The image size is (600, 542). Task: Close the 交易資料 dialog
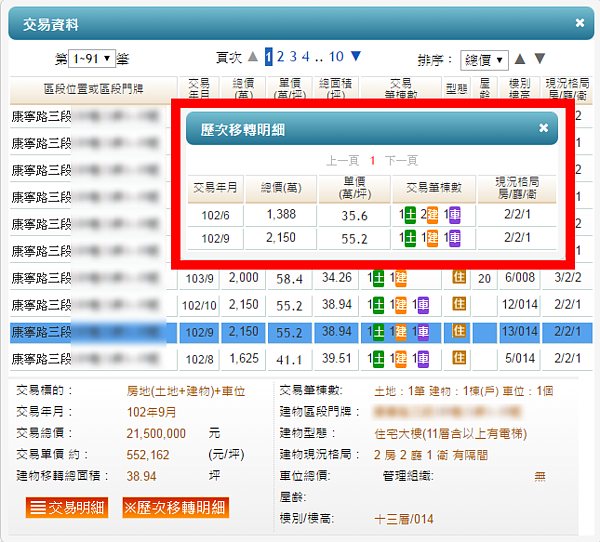pos(579,23)
